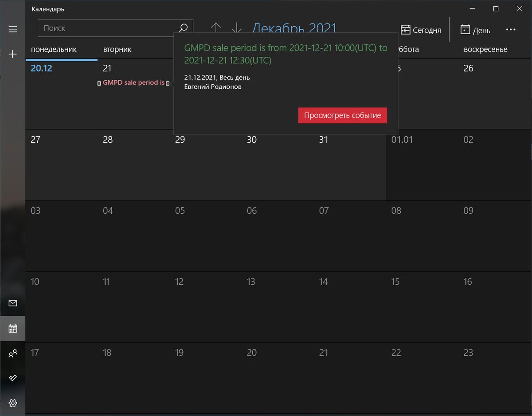Click organizer name Евгений Родионов
Screen dimensions: 532x416
[x=213, y=86]
